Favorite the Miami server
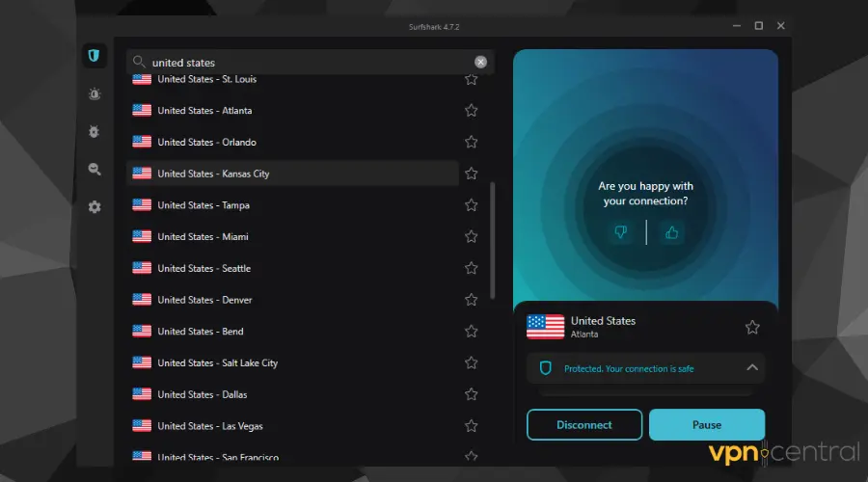 [471, 237]
